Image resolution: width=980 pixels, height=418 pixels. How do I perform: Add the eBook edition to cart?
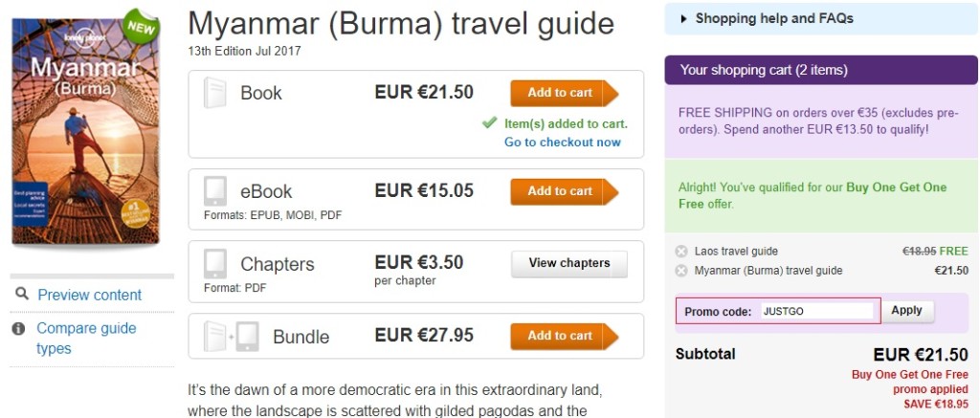point(564,191)
